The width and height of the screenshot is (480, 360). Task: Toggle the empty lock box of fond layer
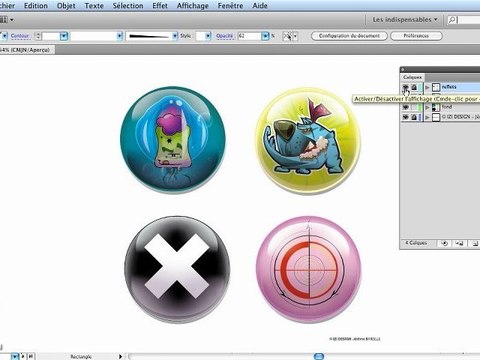pos(414,107)
